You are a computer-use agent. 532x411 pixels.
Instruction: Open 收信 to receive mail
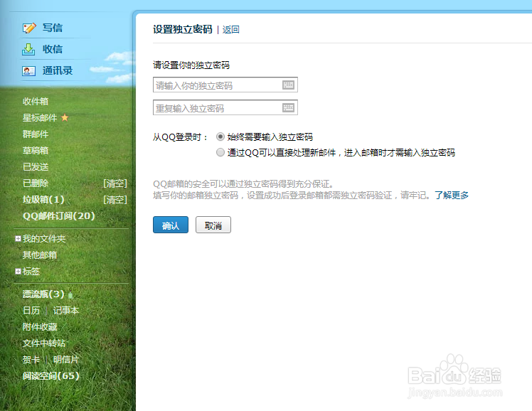click(x=53, y=49)
